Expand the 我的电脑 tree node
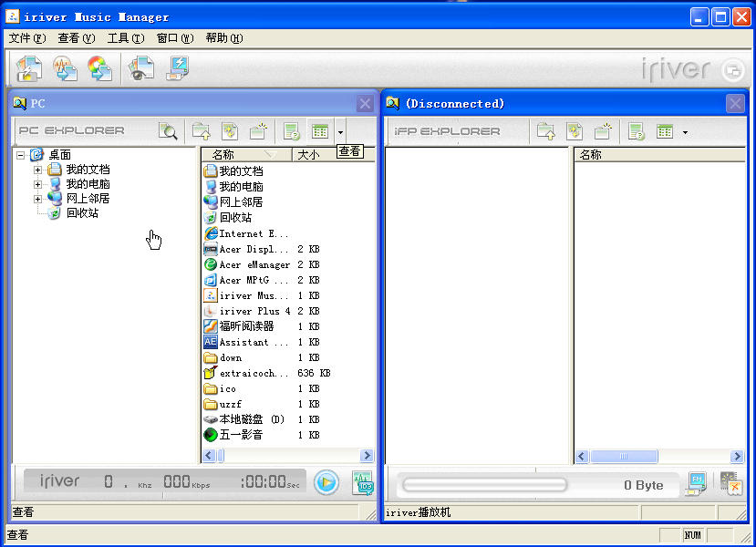Screen dimensions: 756x547 37,184
